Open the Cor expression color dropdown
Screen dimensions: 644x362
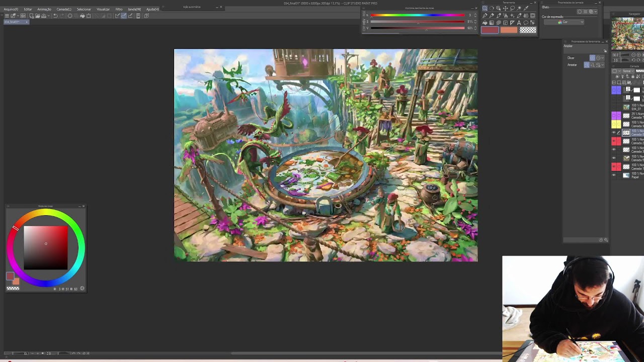point(564,22)
